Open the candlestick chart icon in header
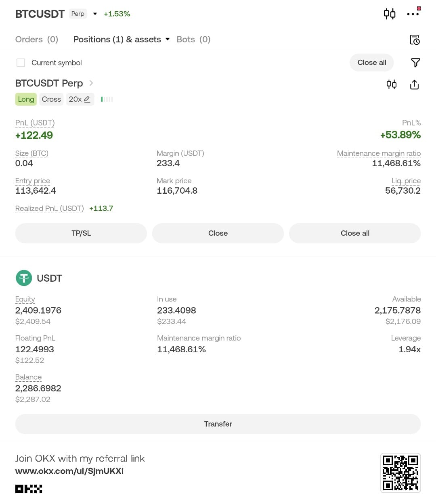 click(390, 14)
